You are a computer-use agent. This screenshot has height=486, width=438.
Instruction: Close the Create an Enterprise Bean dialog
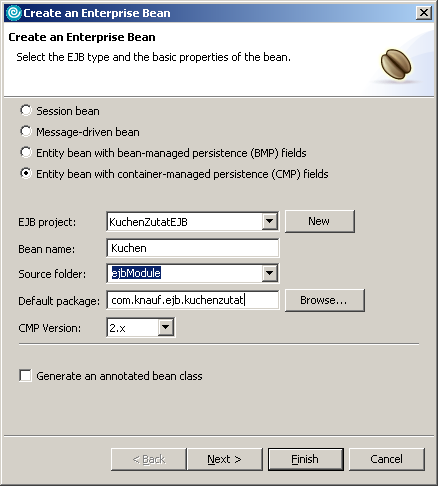[424, 13]
